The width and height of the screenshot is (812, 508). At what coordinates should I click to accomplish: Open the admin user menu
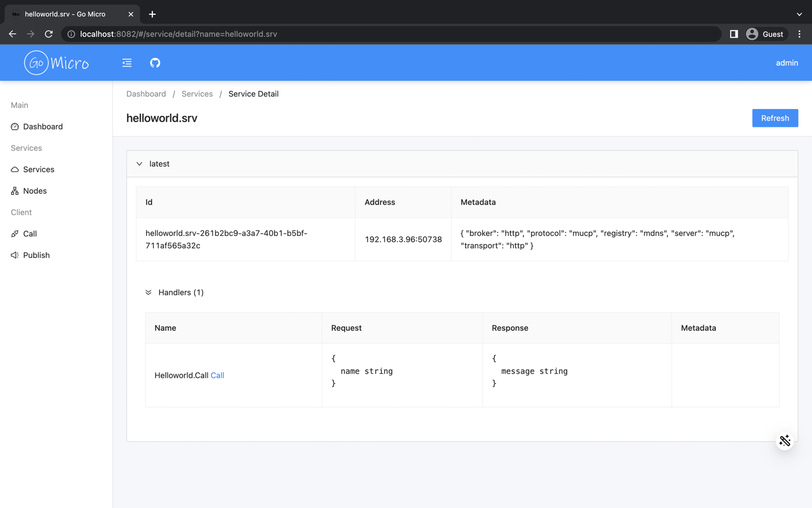[x=787, y=63]
